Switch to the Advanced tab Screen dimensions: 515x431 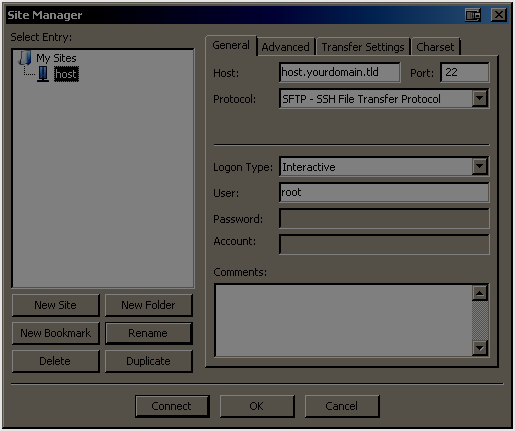click(285, 47)
